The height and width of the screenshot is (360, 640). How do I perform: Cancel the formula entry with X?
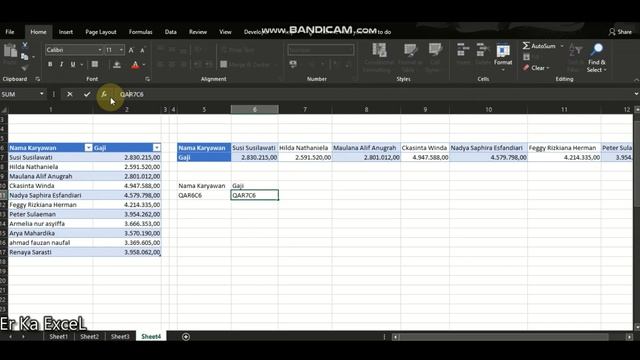pyautogui.click(x=70, y=94)
